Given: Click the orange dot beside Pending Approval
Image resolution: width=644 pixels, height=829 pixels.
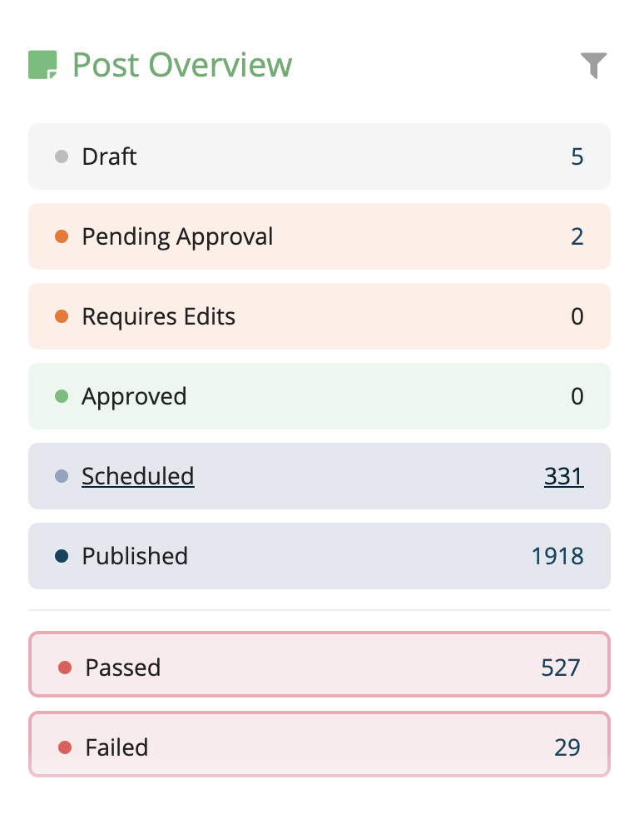Looking at the screenshot, I should [61, 236].
